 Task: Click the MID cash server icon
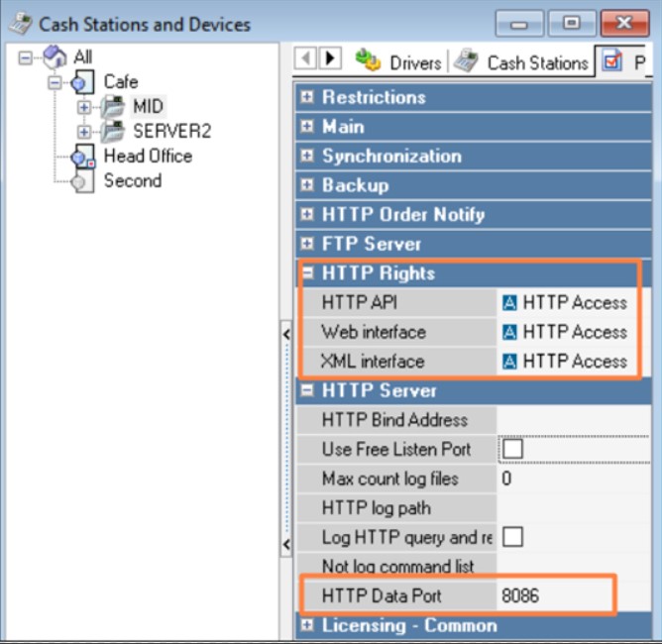coord(113,106)
